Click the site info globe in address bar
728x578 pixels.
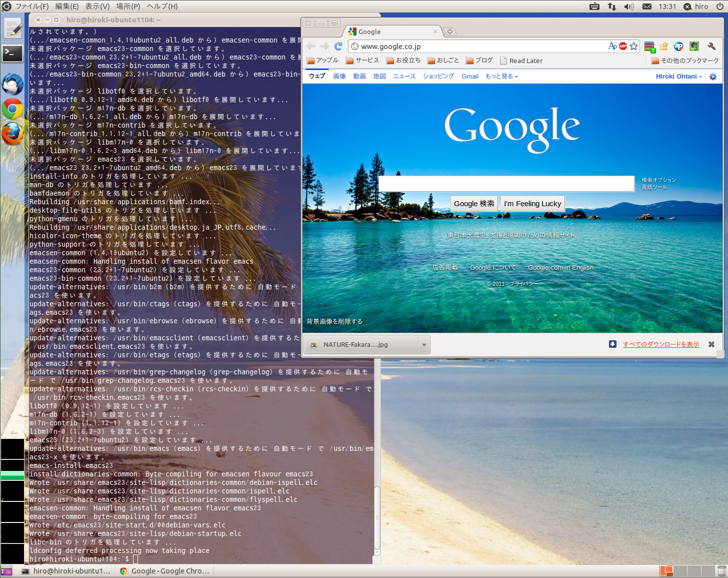pyautogui.click(x=354, y=47)
